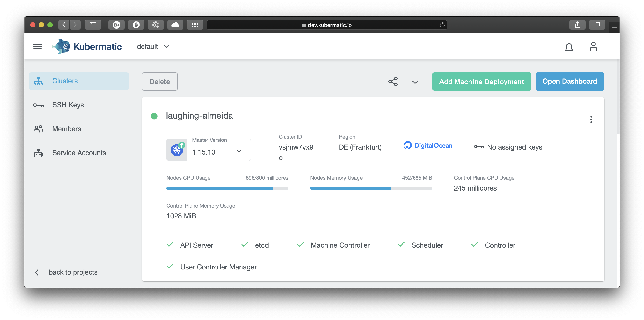Open notifications bell
644x320 pixels.
[x=569, y=46]
